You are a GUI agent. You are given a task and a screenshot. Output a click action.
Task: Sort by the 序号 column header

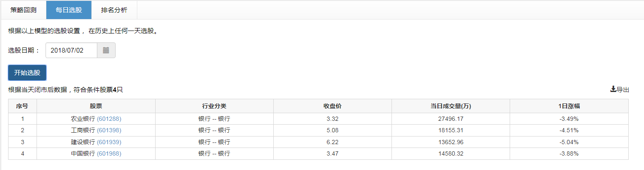point(23,106)
